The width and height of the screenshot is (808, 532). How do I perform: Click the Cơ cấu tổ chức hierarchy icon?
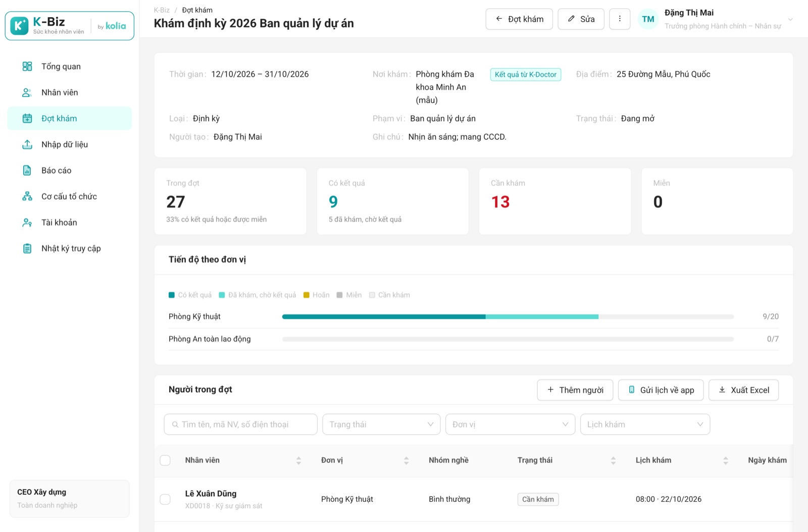(x=27, y=196)
